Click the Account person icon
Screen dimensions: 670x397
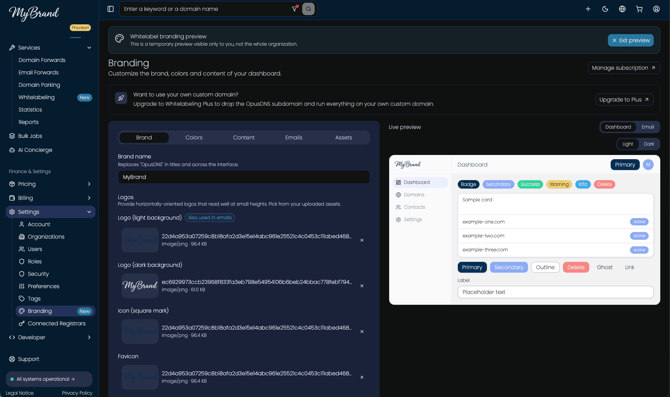point(22,224)
